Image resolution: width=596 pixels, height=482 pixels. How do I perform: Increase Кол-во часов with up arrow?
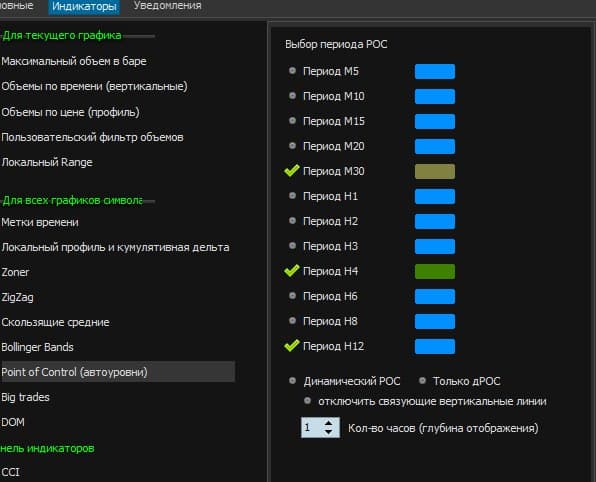coord(329,423)
